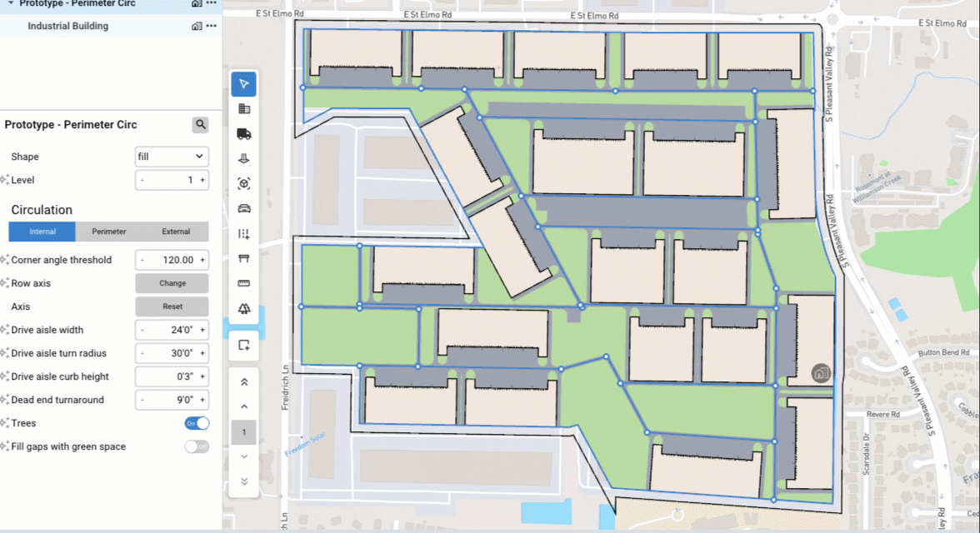
Task: Click sparkle icon beside Corner angle threshold
Action: [5, 259]
